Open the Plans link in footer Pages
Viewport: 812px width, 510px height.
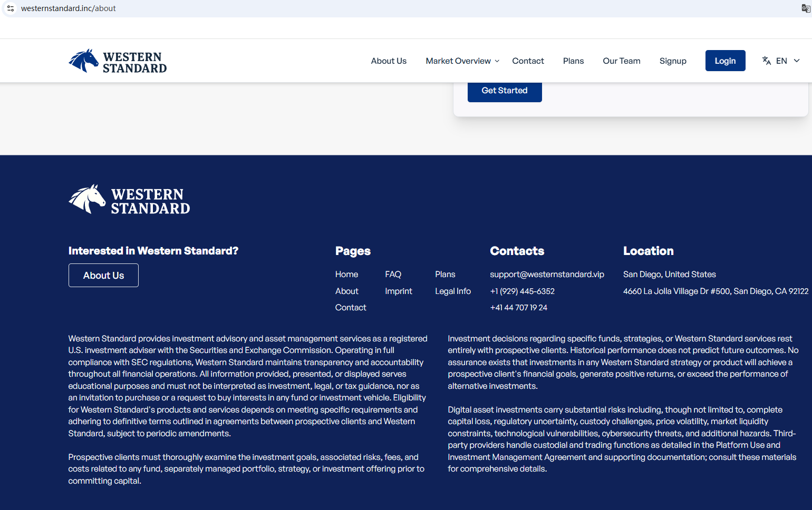click(445, 274)
